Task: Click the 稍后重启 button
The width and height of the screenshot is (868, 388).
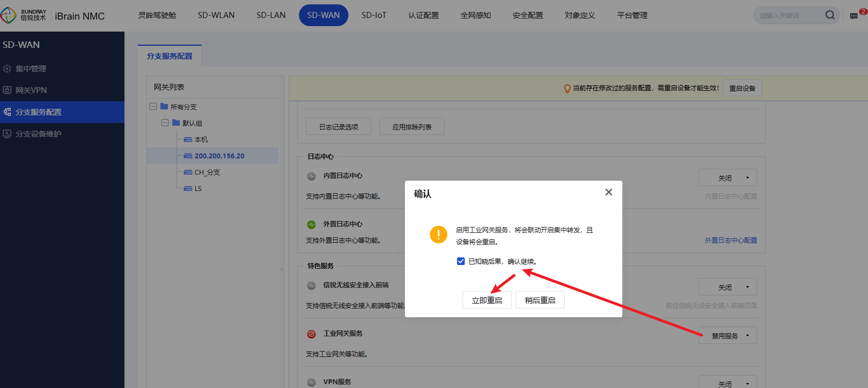Action: click(x=540, y=300)
